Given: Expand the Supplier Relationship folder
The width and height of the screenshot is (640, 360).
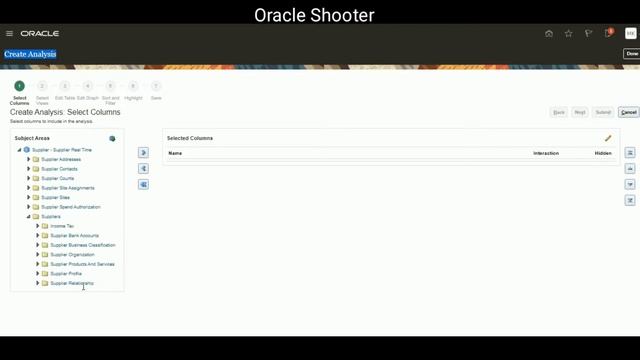Looking at the screenshot, I should coord(38,283).
